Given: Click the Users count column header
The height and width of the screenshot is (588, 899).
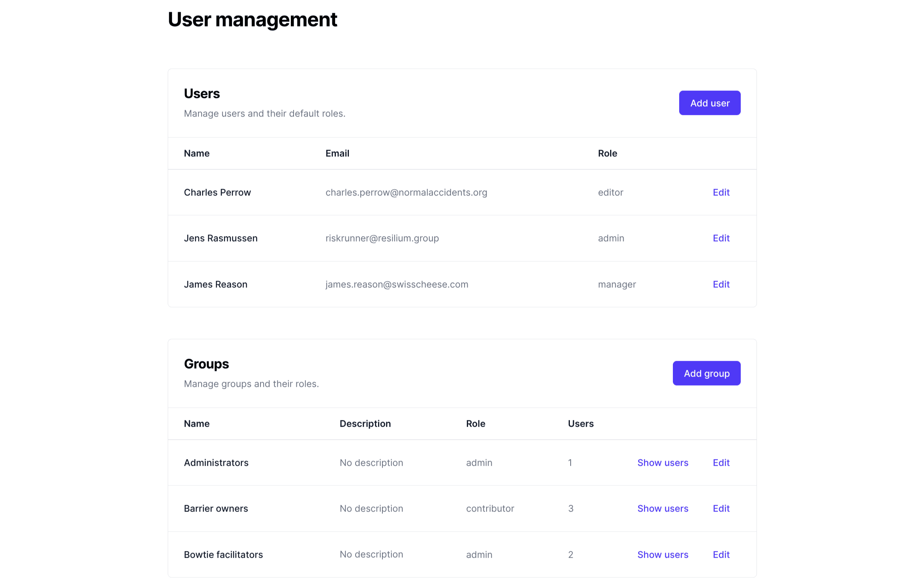Looking at the screenshot, I should 581,423.
